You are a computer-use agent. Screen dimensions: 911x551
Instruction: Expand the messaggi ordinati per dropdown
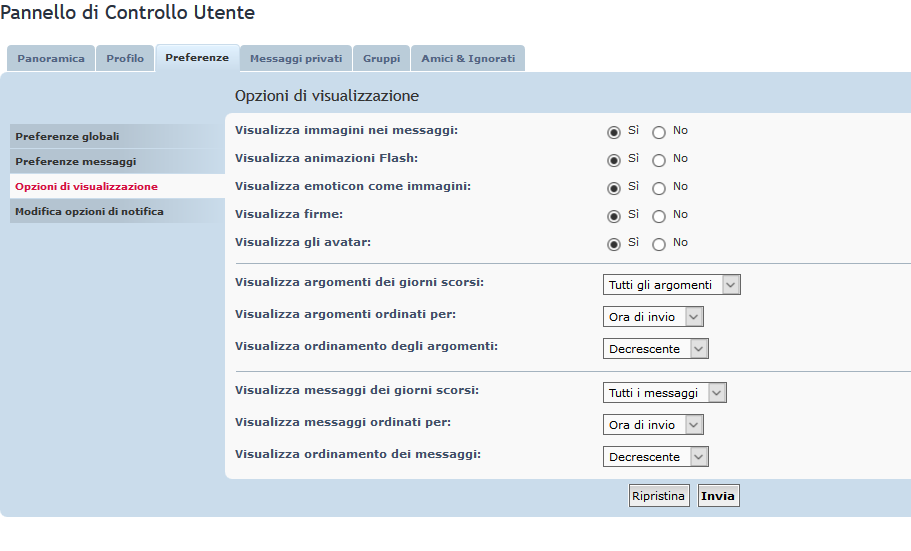653,425
